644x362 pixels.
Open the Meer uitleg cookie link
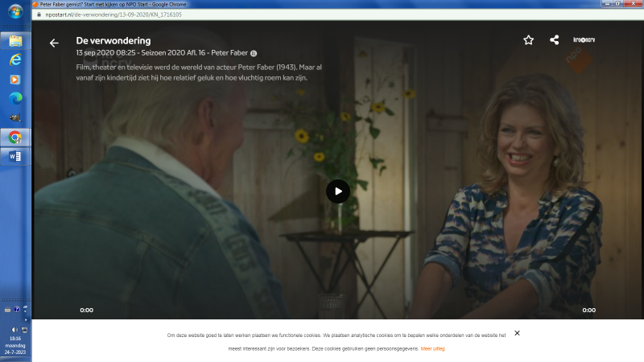[x=432, y=348]
